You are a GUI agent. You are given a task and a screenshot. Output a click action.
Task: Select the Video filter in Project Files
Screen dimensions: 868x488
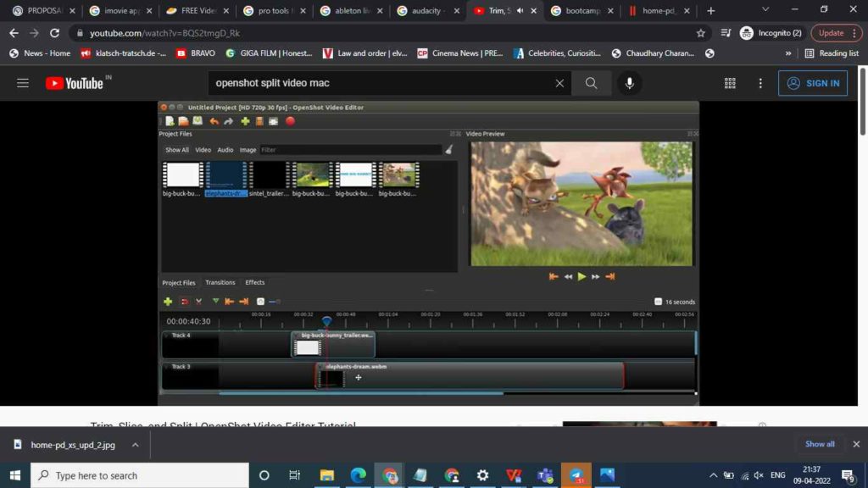tap(203, 150)
